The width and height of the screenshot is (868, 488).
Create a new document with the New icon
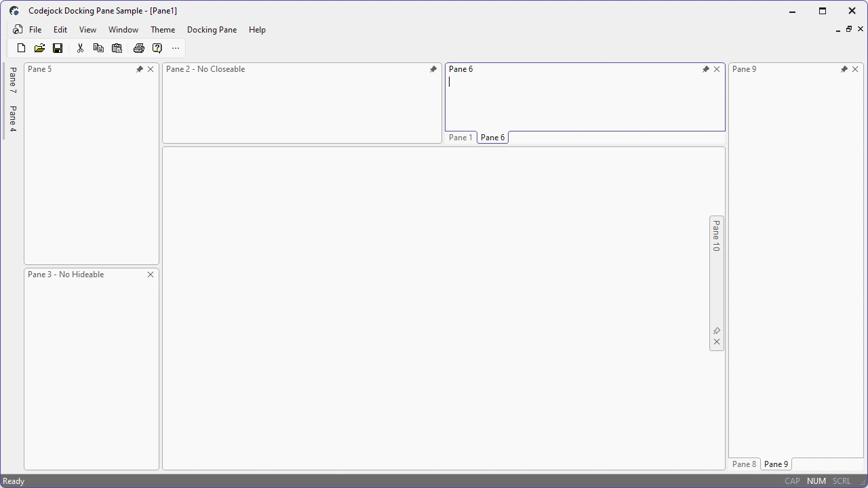pos(21,48)
